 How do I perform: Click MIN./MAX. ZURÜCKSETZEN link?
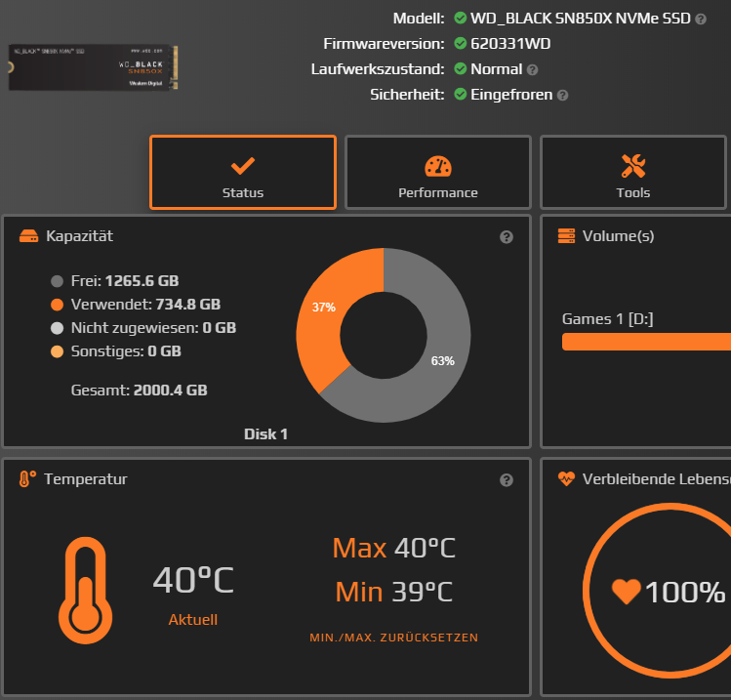pos(394,638)
